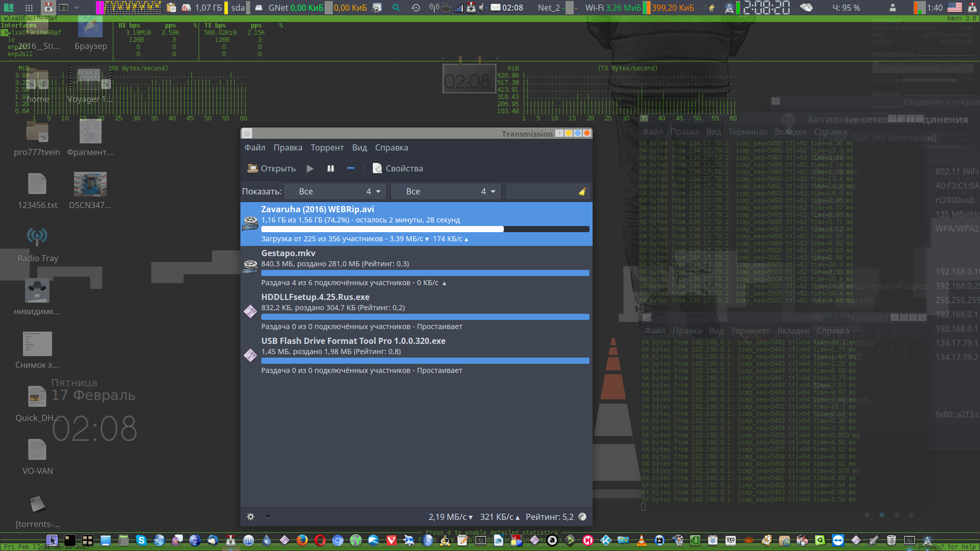This screenshot has height=551, width=980.
Task: Click the remove torrent minus icon
Action: (351, 168)
